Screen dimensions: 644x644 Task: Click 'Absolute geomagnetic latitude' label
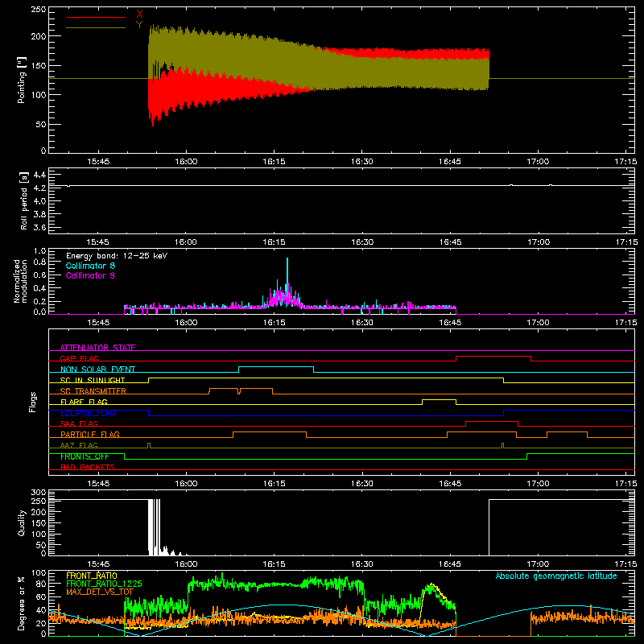tap(556, 576)
